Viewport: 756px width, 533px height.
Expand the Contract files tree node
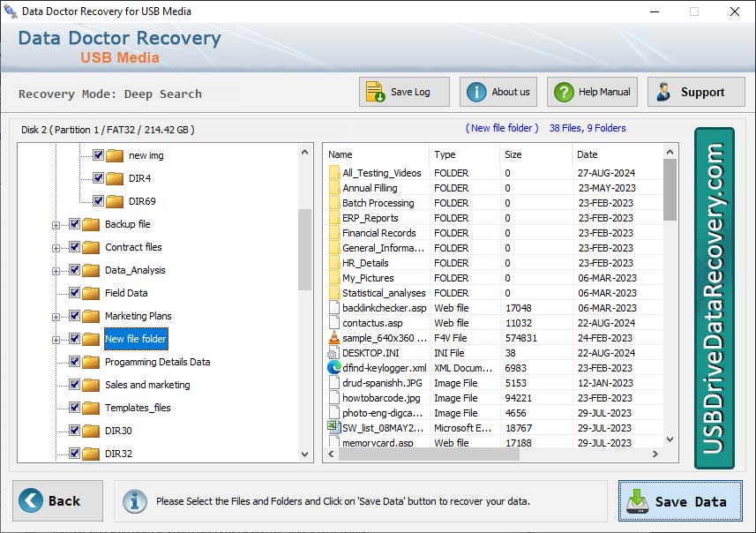(56, 247)
